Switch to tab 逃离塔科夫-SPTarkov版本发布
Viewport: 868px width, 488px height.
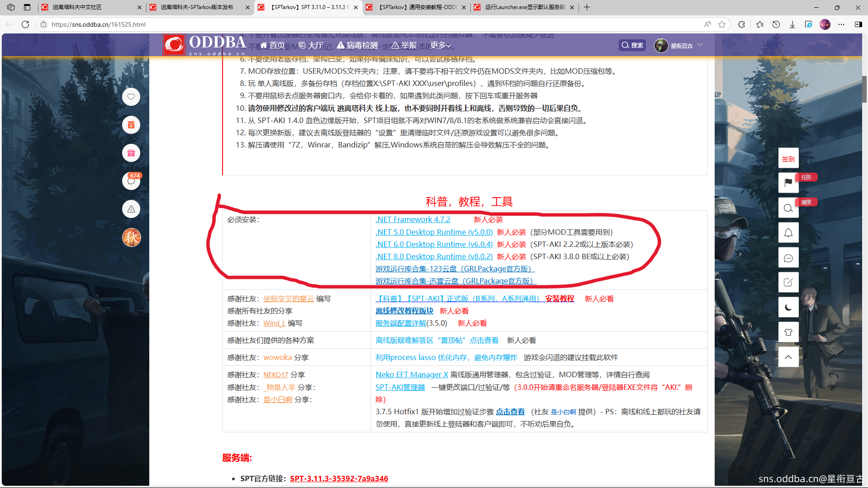coord(199,7)
